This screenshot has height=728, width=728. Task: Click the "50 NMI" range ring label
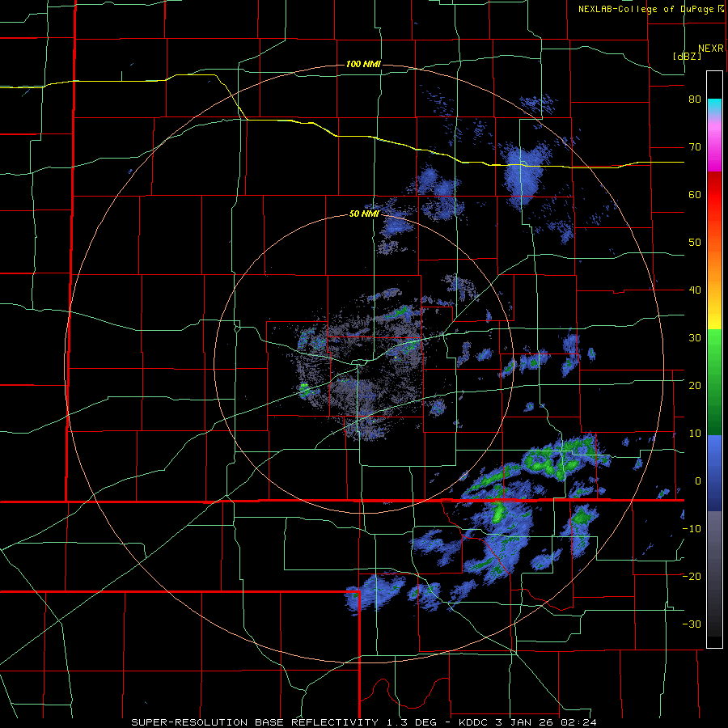pyautogui.click(x=365, y=214)
